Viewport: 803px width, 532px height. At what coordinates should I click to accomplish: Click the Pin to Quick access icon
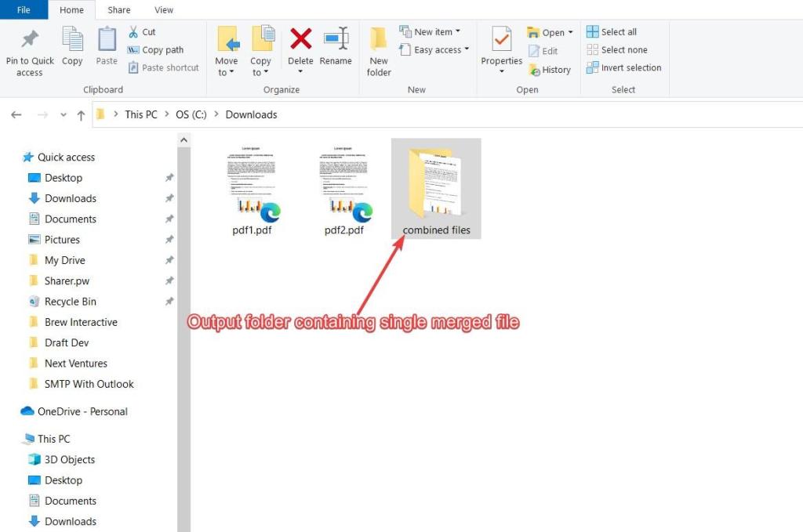(30, 39)
